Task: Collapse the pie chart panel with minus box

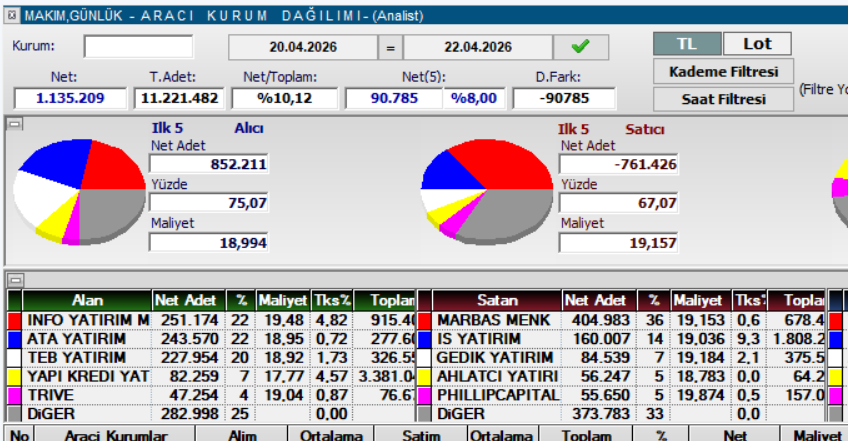Action: (x=15, y=124)
